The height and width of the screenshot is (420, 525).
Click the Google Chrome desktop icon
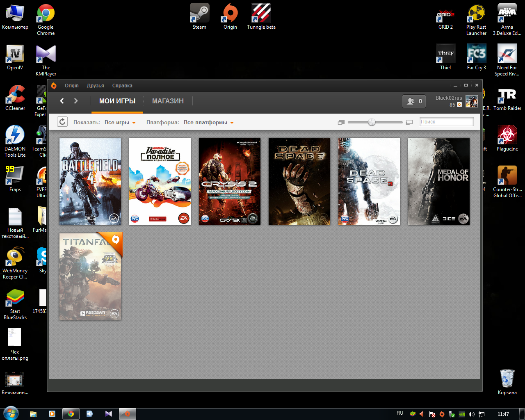pyautogui.click(x=46, y=20)
